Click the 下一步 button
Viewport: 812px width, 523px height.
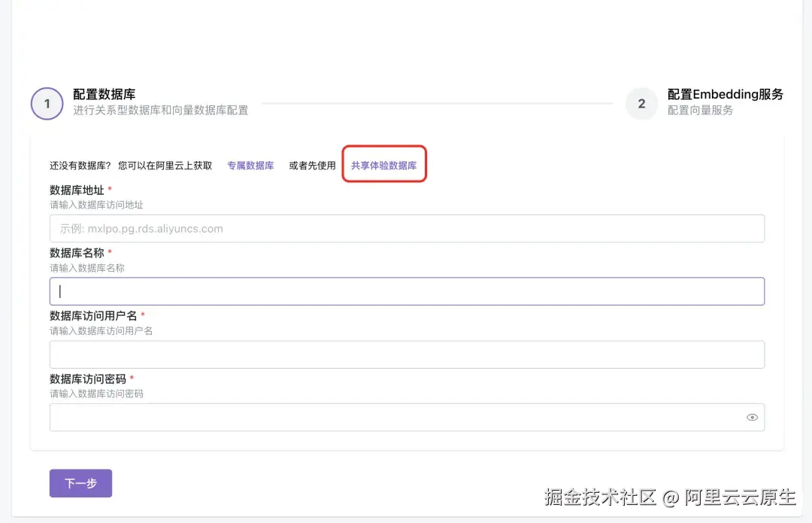coord(80,483)
